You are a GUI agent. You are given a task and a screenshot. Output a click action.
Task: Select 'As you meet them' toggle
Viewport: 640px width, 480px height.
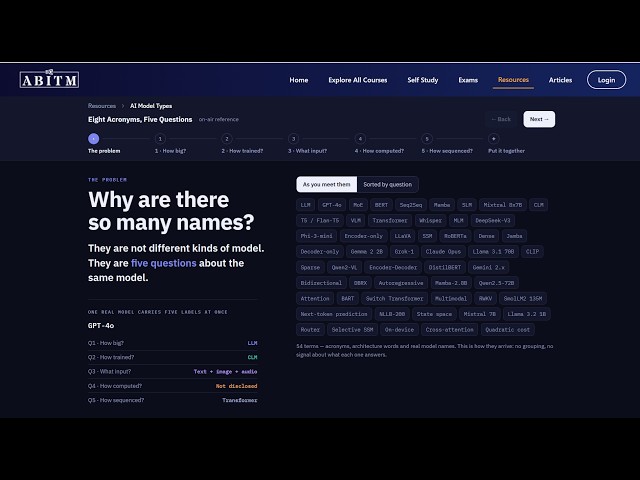coord(327,184)
